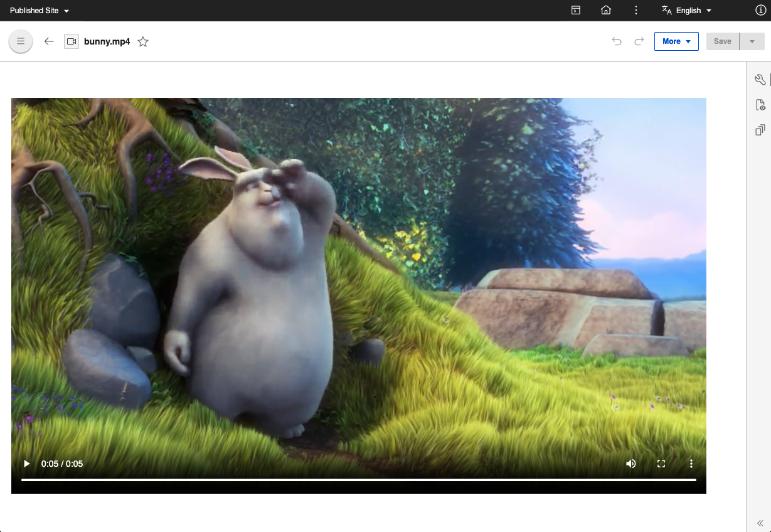
Task: Open the info icon at top right
Action: pos(760,10)
